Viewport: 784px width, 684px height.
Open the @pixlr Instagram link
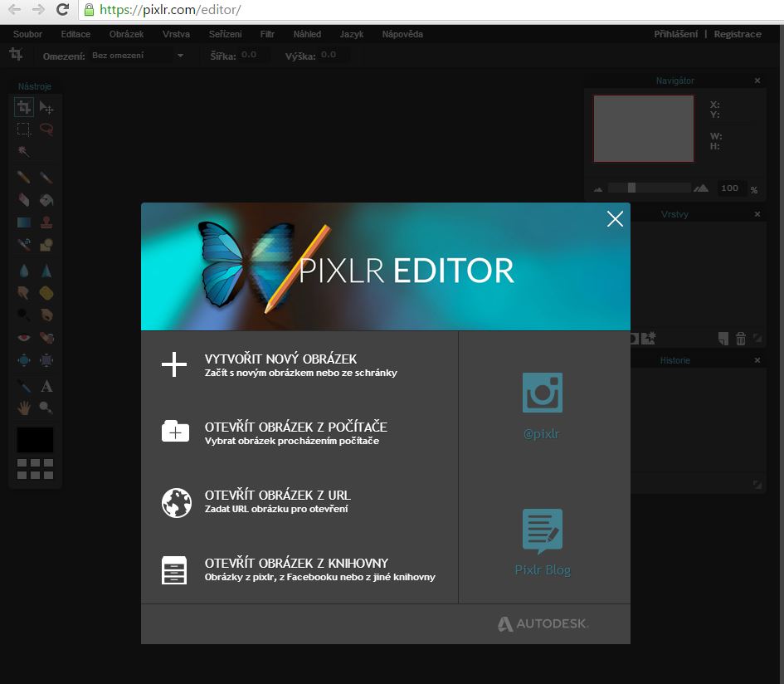click(542, 406)
